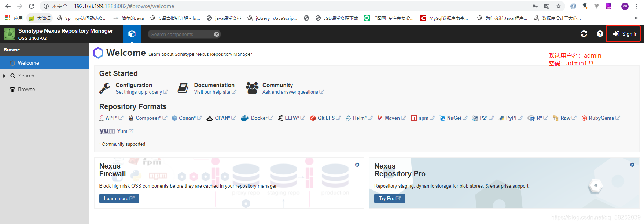Expand bookmarks overflow chevron
The image size is (644, 224).
click(636, 18)
